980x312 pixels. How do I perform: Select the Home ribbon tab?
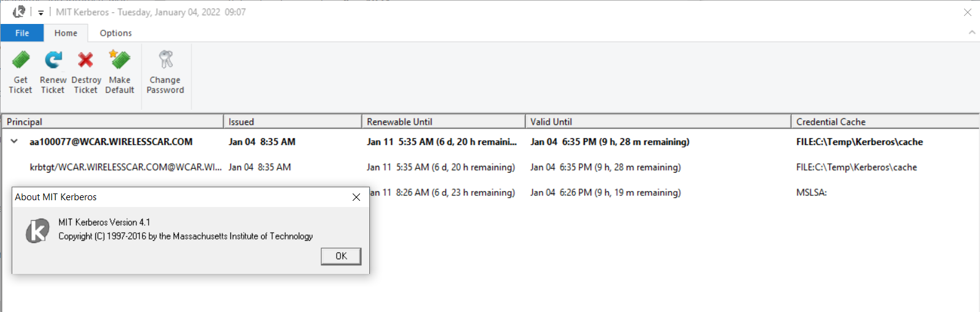[66, 33]
